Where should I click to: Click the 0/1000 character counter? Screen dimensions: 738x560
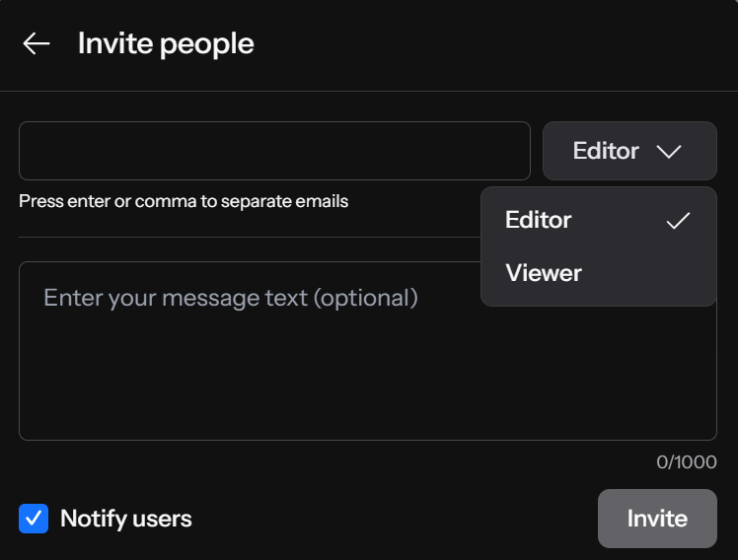click(687, 462)
